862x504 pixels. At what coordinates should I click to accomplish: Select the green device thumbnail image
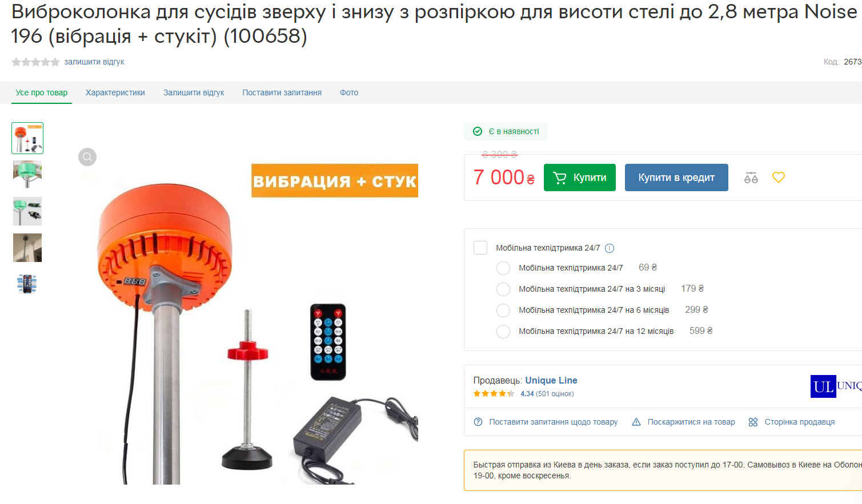27,175
